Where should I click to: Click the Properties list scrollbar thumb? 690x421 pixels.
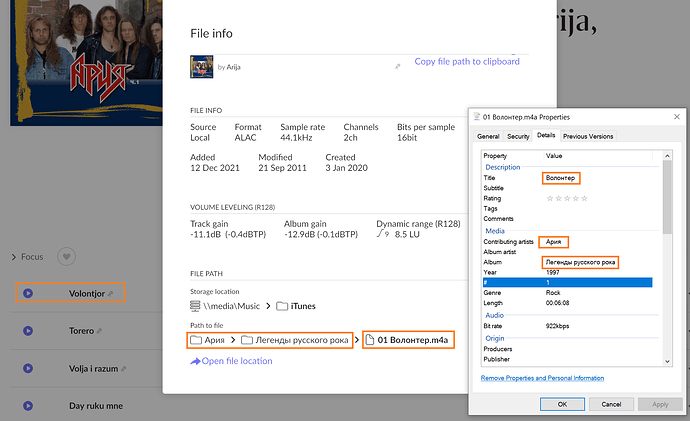coord(667,197)
